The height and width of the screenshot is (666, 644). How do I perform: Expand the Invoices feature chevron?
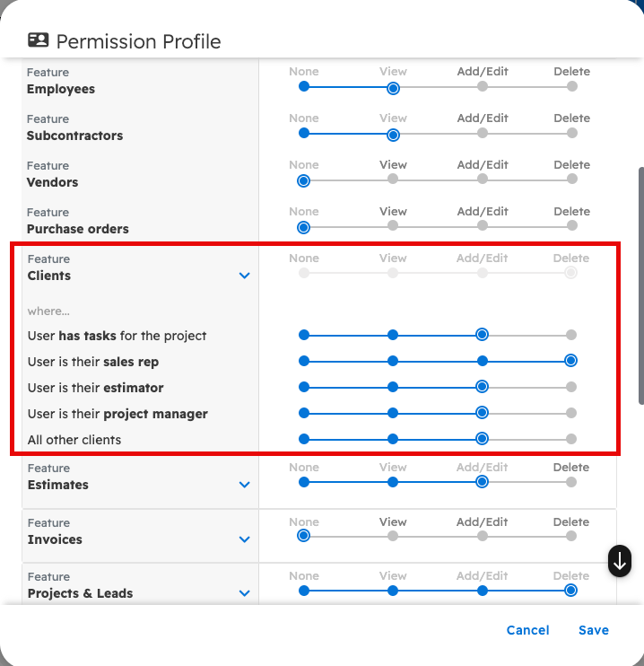[245, 539]
